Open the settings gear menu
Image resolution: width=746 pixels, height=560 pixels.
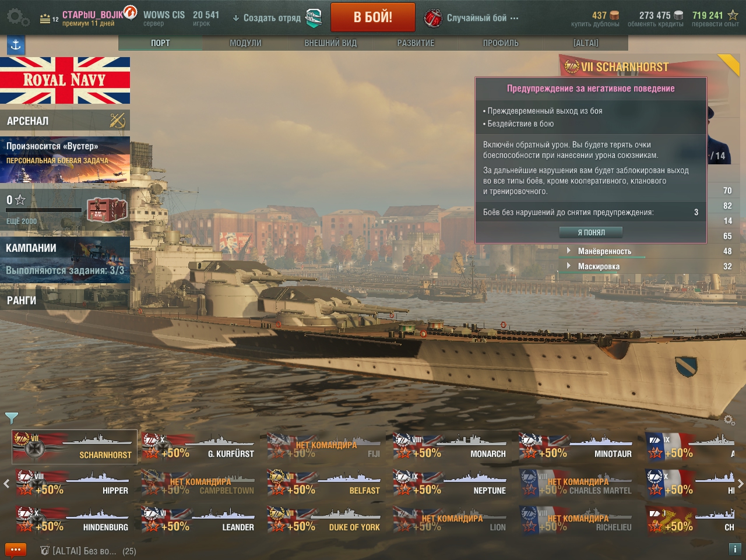(x=17, y=17)
